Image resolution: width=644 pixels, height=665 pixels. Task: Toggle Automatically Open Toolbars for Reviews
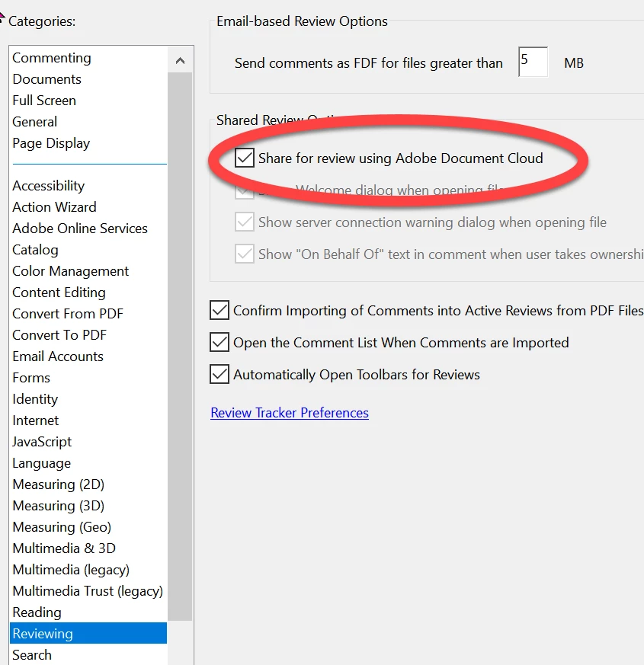(x=219, y=374)
